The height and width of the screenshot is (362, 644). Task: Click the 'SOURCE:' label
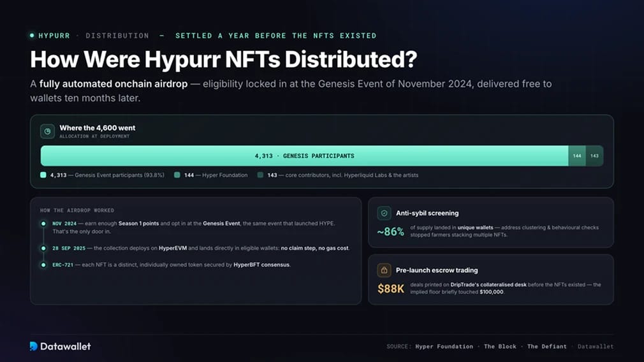coord(399,347)
